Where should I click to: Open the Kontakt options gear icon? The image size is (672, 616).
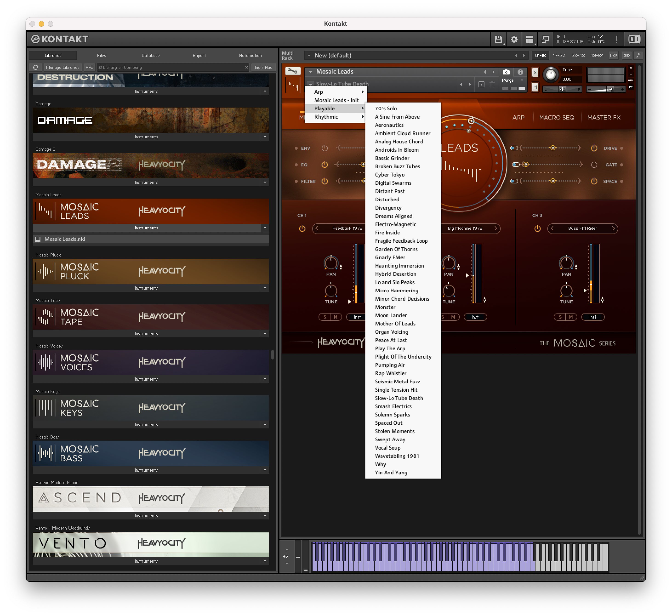(514, 39)
